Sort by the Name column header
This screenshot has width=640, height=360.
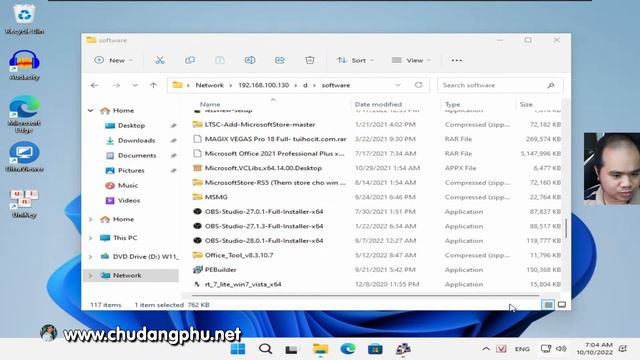pos(210,104)
